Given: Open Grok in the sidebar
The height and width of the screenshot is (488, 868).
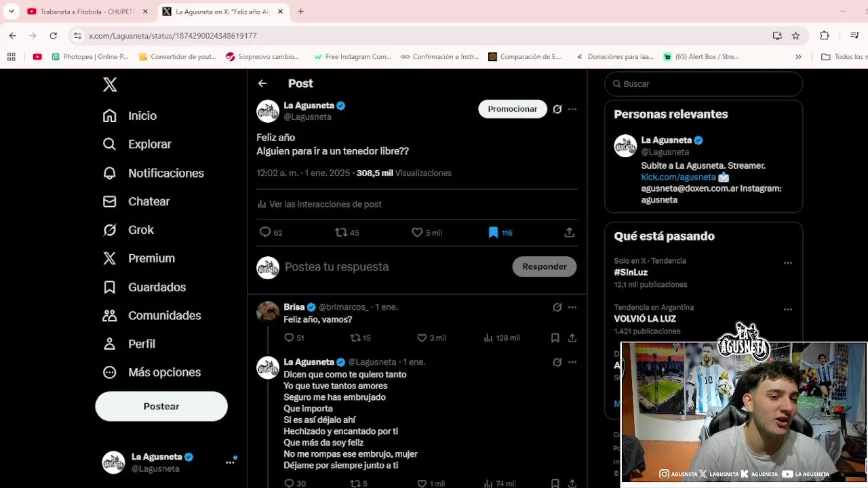Looking at the screenshot, I should pos(128,230).
